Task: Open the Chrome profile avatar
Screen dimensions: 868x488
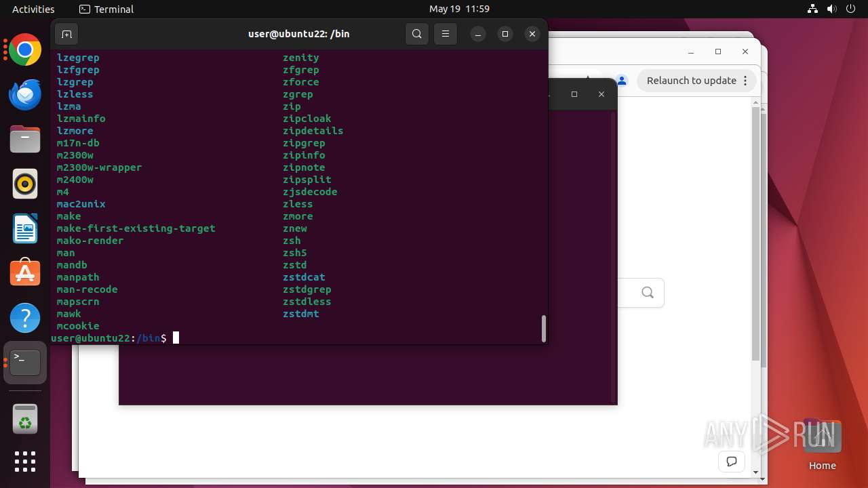Action: tap(622, 81)
